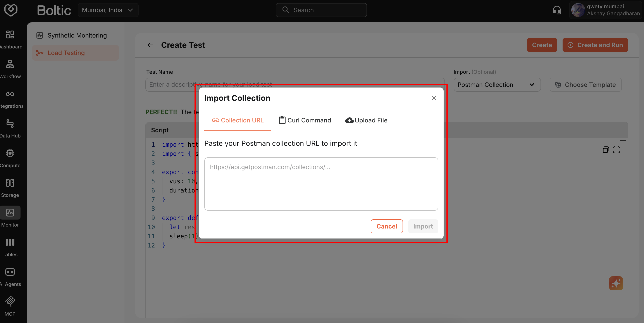This screenshot has height=323, width=644.
Task: Cancel the Import Collection dialog
Action: [x=386, y=226]
